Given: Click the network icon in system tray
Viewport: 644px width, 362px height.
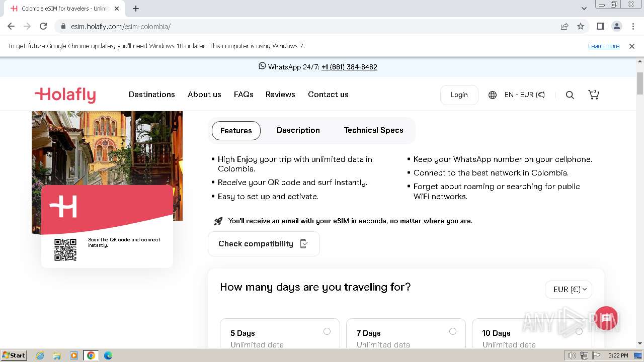Looking at the screenshot, I should pos(584,355).
